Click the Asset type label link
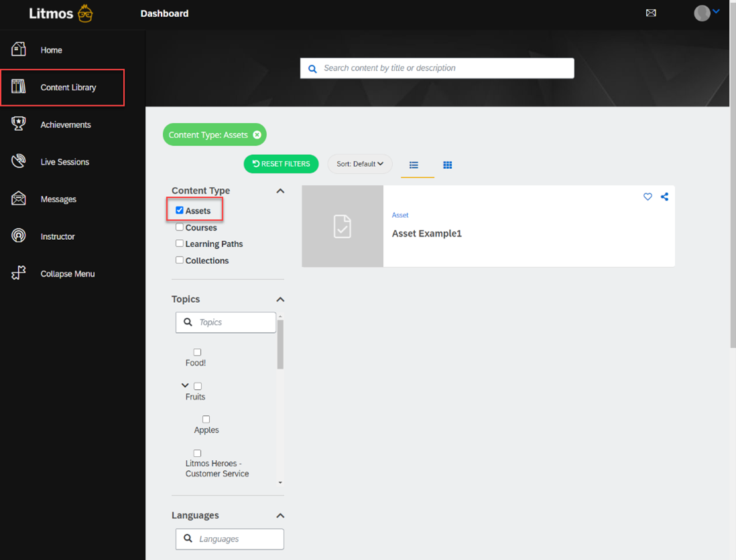 pyautogui.click(x=400, y=215)
